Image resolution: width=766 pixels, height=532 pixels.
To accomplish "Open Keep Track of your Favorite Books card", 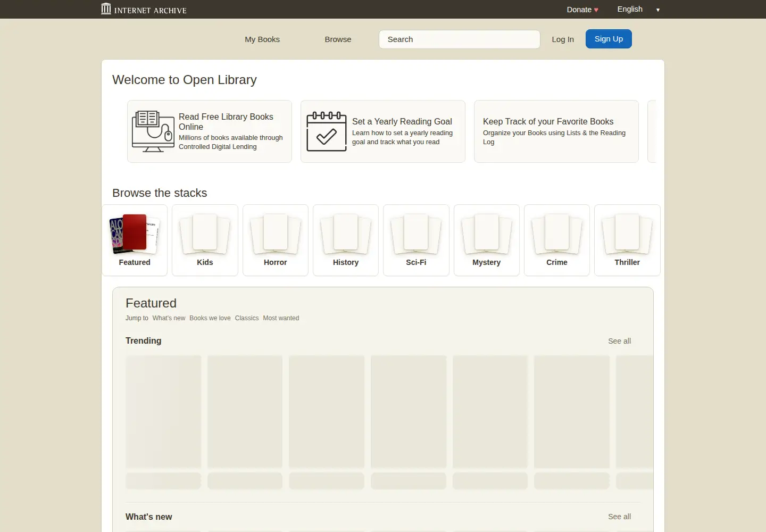I will click(556, 131).
